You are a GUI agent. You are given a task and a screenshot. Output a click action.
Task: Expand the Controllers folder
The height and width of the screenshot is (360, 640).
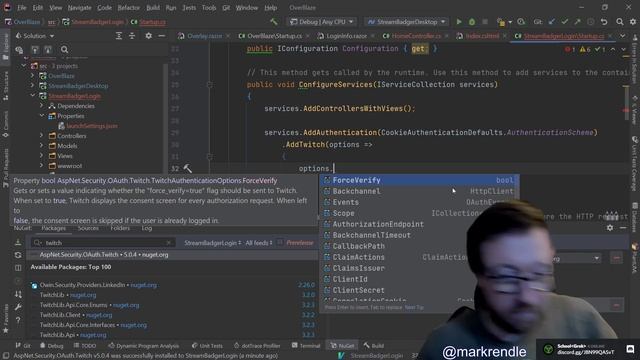(x=42, y=136)
